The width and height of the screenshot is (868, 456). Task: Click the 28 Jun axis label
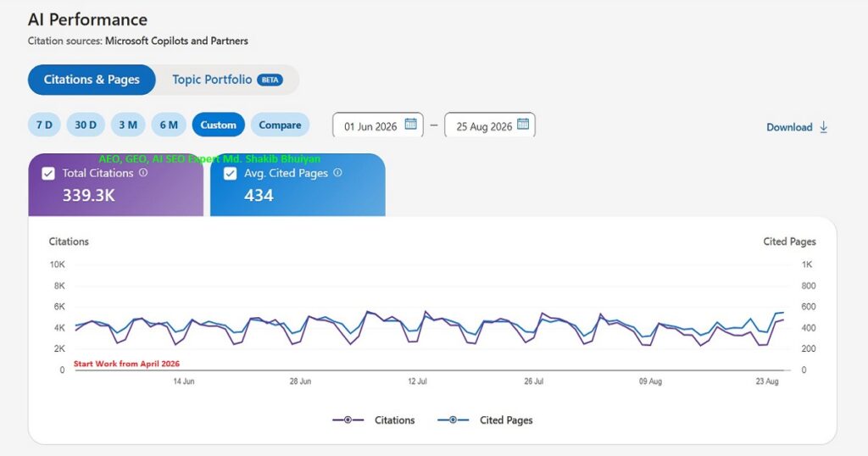click(300, 381)
